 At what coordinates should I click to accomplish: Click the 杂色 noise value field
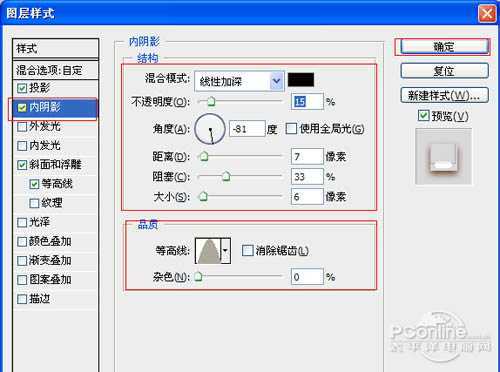(x=307, y=277)
